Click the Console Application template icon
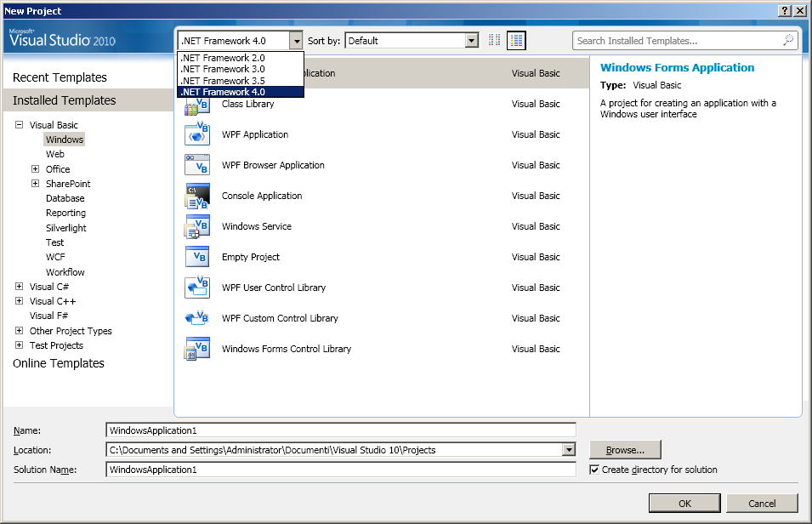The width and height of the screenshot is (812, 524). click(196, 196)
